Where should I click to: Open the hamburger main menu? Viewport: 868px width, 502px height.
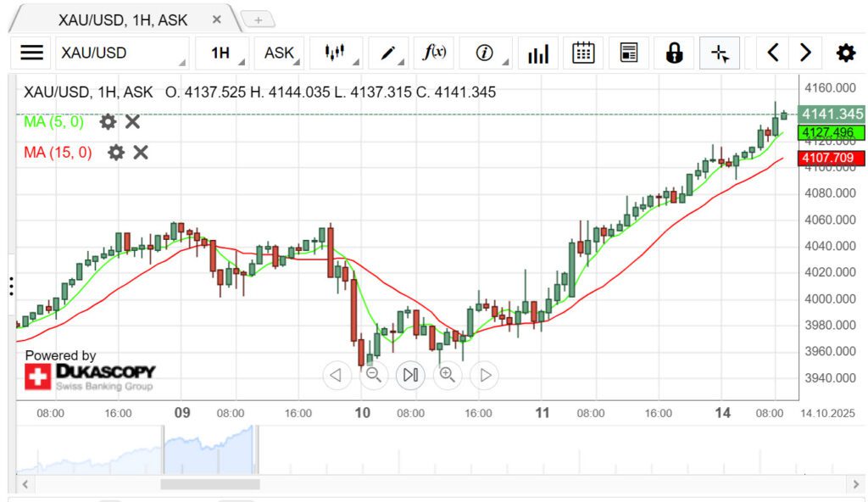click(x=31, y=53)
